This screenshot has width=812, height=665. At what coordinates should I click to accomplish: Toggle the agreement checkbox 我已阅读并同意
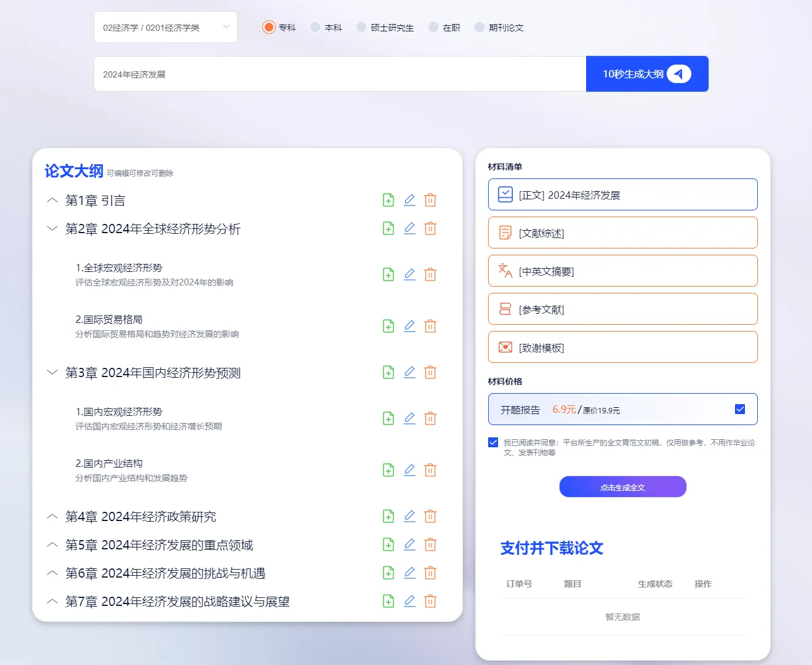click(x=493, y=442)
